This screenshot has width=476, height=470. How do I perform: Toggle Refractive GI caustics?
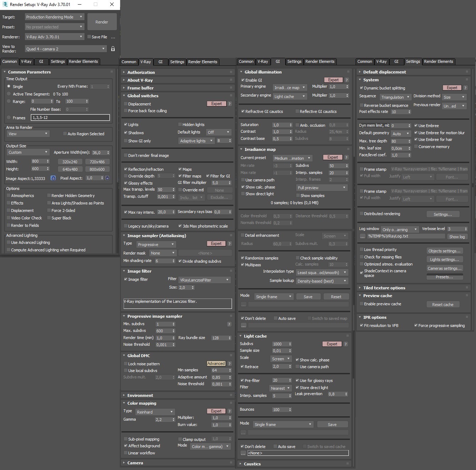[243, 111]
